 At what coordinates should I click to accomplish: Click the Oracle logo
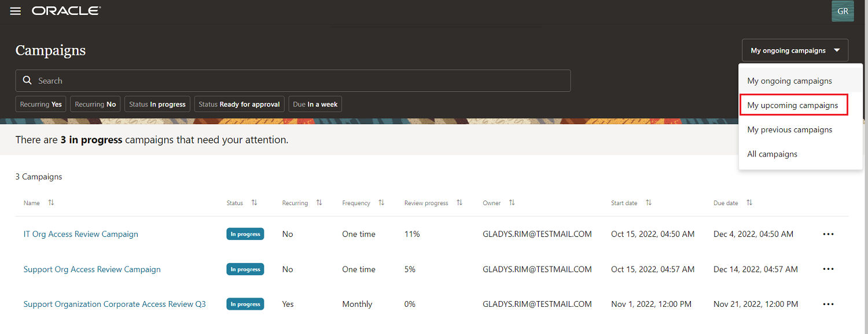click(66, 11)
